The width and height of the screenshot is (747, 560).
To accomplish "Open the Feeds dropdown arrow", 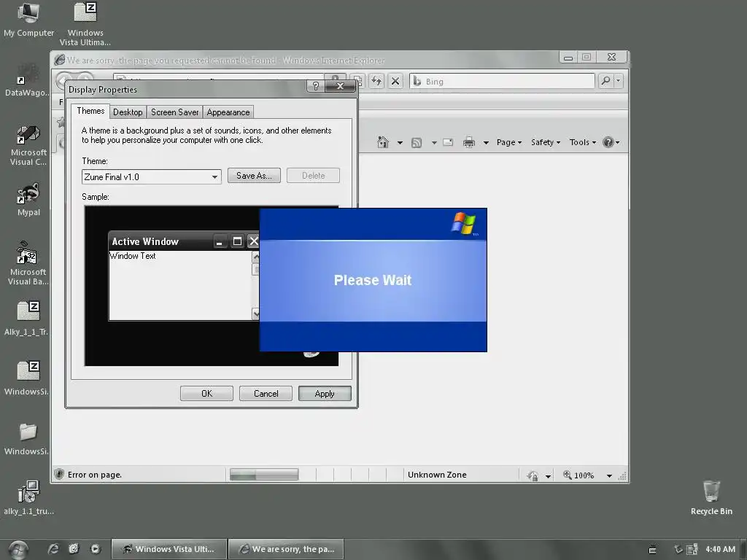I will [x=434, y=142].
